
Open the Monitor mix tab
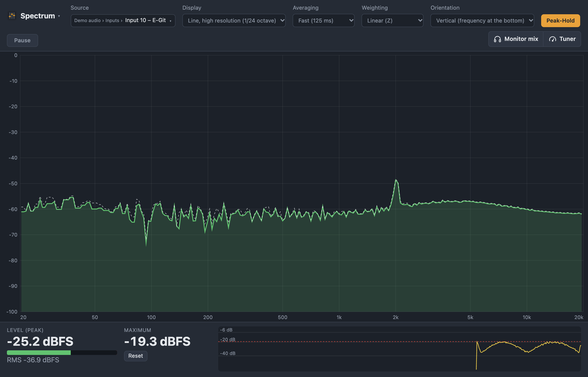pos(516,39)
